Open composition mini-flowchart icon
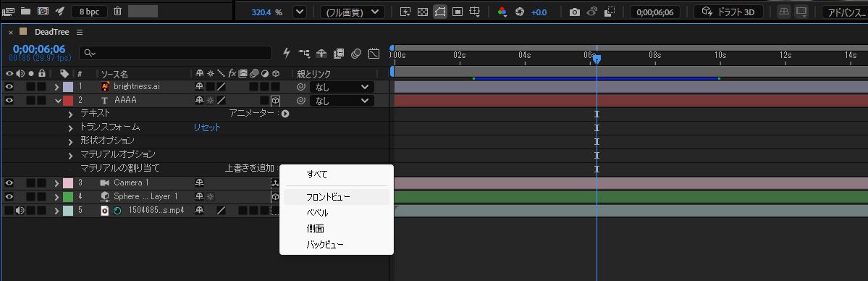This screenshot has height=281, width=868. pyautogui.click(x=305, y=53)
